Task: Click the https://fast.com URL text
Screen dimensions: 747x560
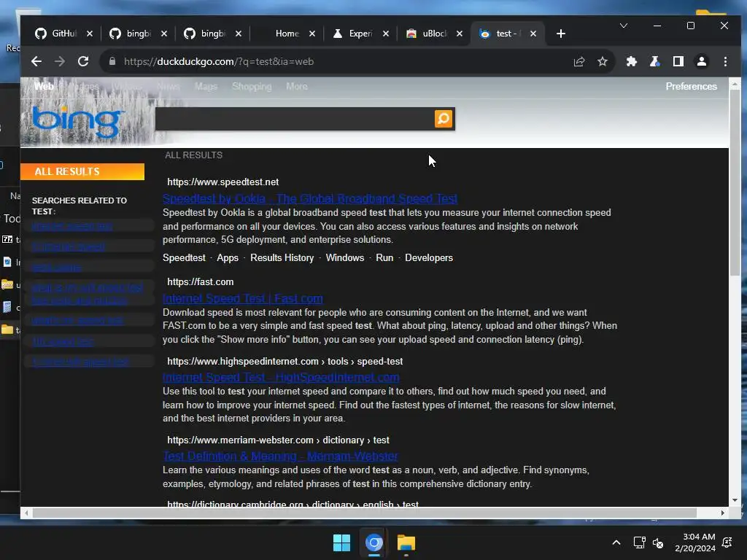Action: (x=200, y=282)
